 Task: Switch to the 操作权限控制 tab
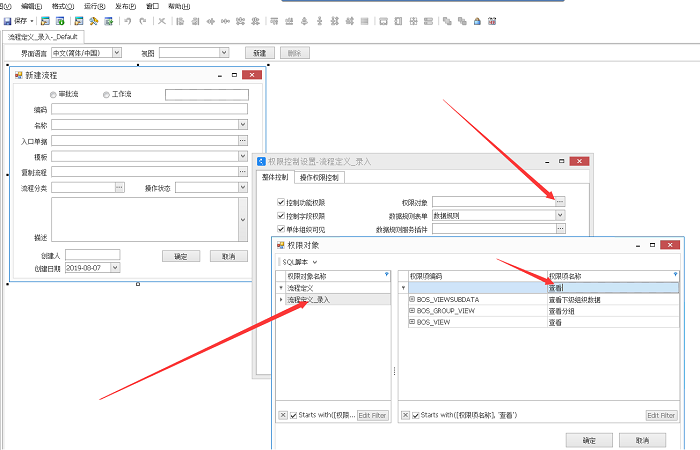[x=319, y=178]
